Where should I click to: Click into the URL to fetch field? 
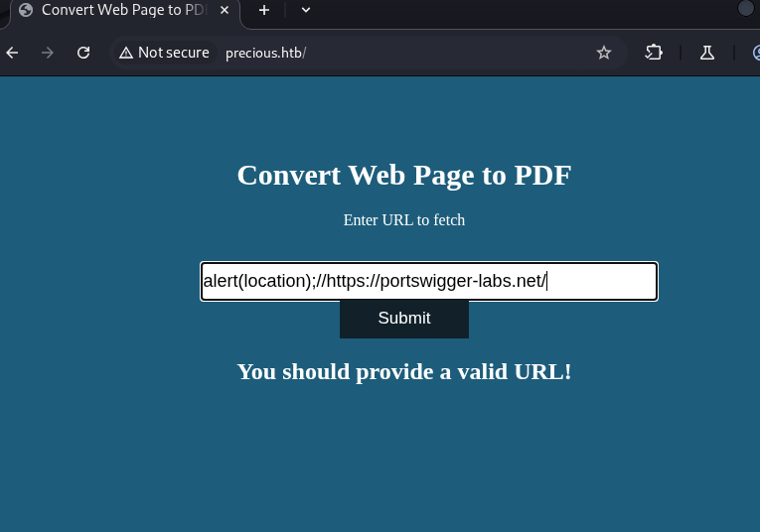428,281
